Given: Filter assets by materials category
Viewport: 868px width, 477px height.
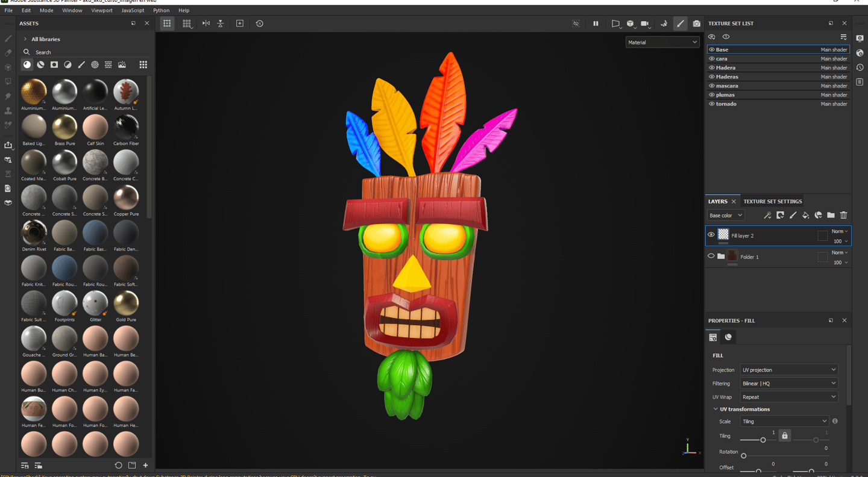Looking at the screenshot, I should tap(27, 64).
